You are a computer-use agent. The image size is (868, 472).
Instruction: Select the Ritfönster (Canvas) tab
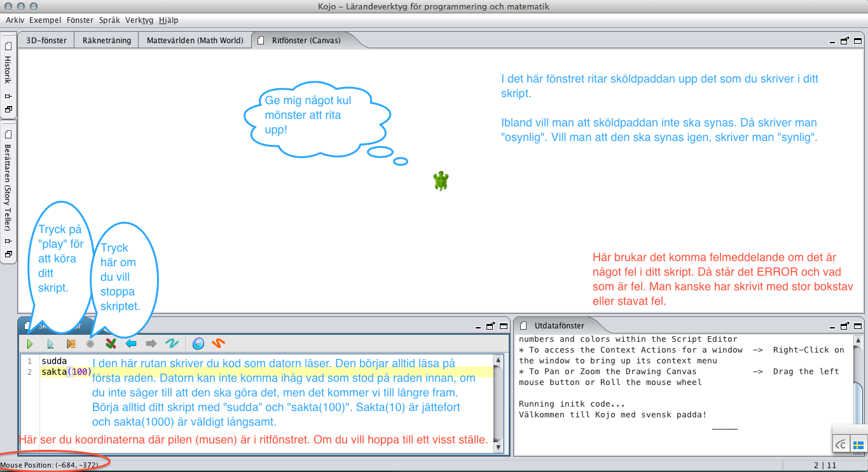coord(306,40)
